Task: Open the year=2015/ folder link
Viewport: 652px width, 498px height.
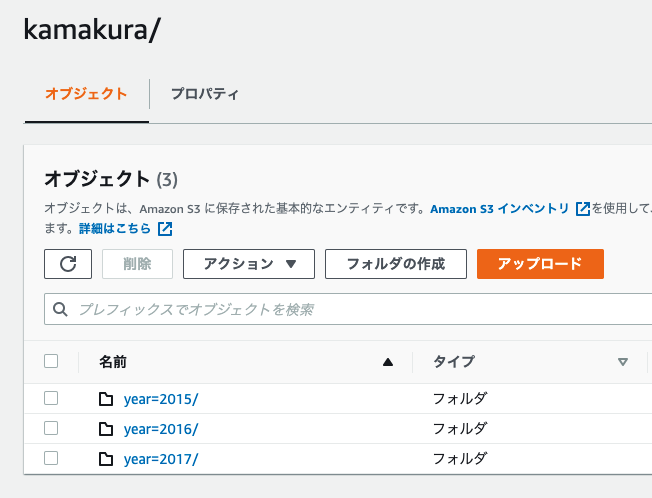Action: pos(161,399)
